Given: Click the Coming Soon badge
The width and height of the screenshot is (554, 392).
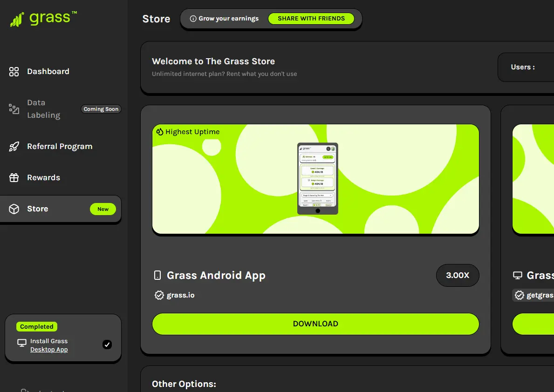Looking at the screenshot, I should tap(101, 109).
